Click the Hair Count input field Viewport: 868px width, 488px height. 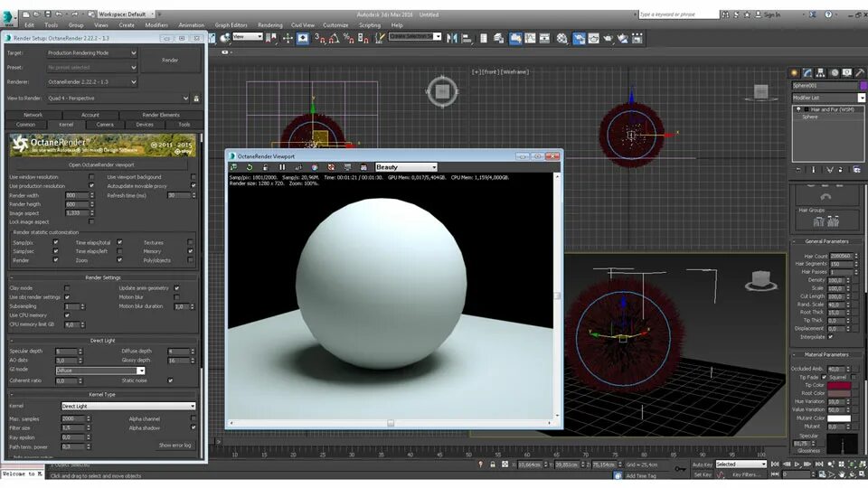pyautogui.click(x=841, y=256)
